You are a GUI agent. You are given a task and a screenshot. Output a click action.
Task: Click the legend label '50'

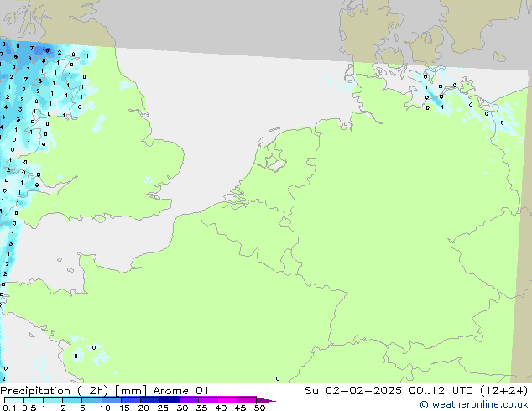pyautogui.click(x=259, y=408)
